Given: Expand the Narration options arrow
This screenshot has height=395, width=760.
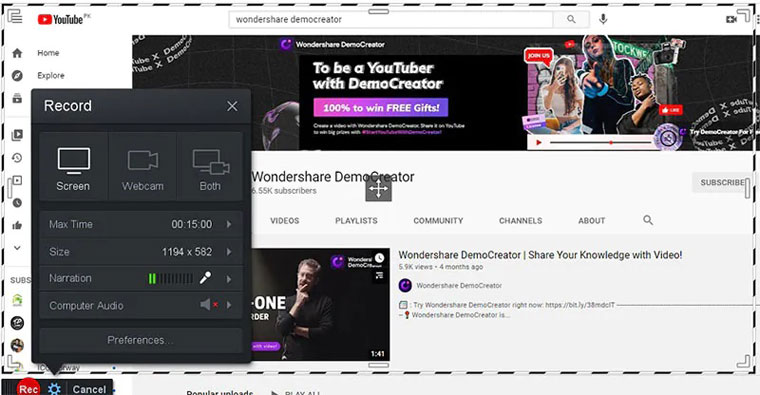Looking at the screenshot, I should tap(229, 279).
